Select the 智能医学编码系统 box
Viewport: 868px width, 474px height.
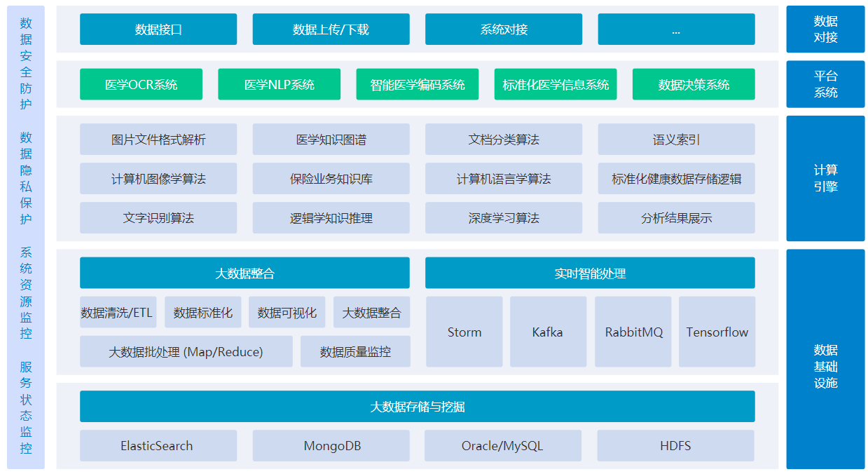[418, 84]
